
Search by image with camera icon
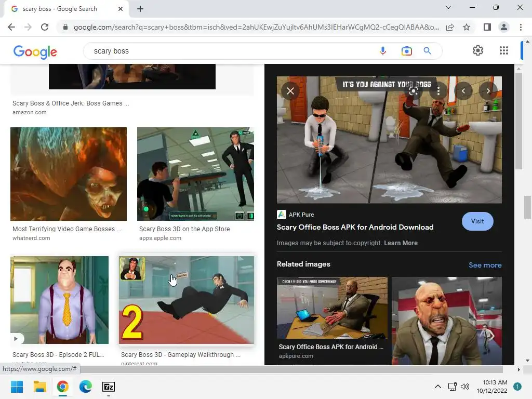click(406, 51)
